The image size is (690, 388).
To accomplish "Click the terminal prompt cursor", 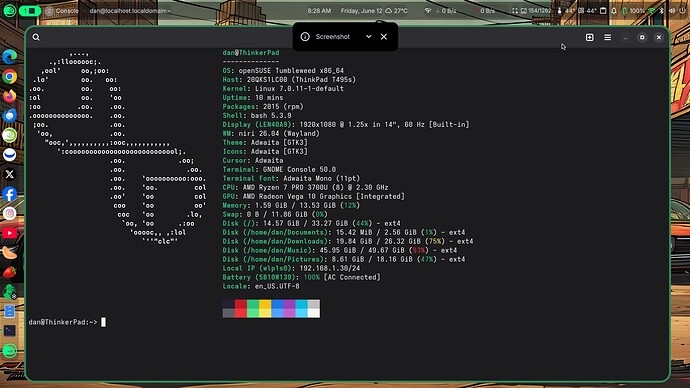I will pyautogui.click(x=103, y=322).
